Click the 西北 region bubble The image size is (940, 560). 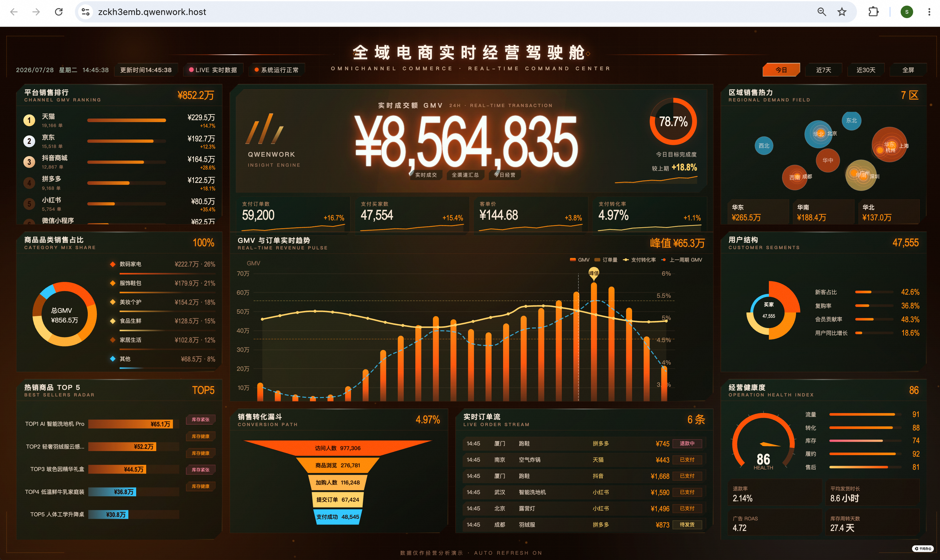(764, 146)
